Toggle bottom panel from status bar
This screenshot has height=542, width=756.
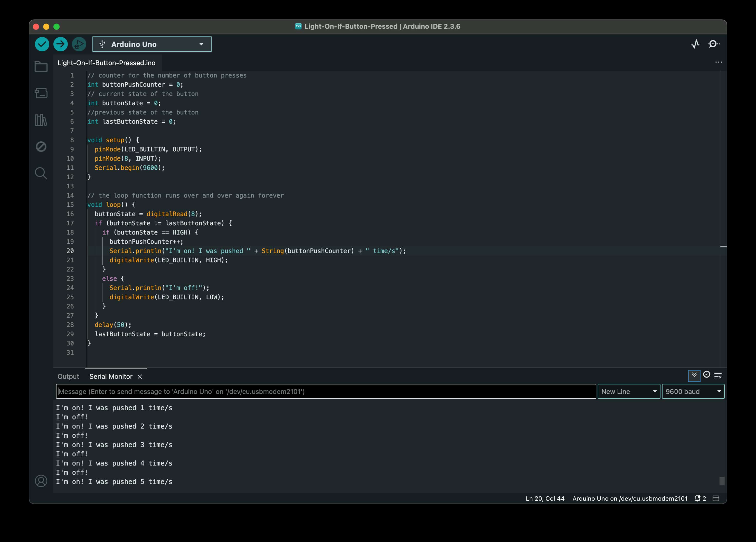click(x=716, y=498)
